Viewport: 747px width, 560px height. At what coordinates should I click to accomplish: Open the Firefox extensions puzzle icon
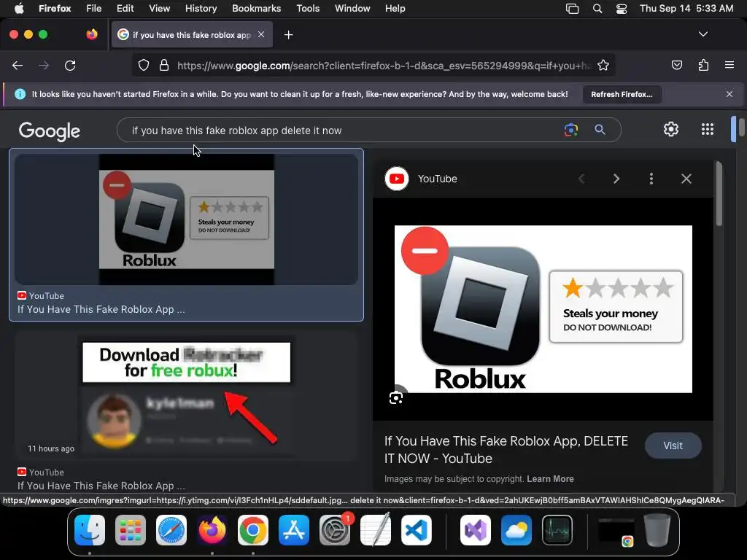[x=703, y=65]
